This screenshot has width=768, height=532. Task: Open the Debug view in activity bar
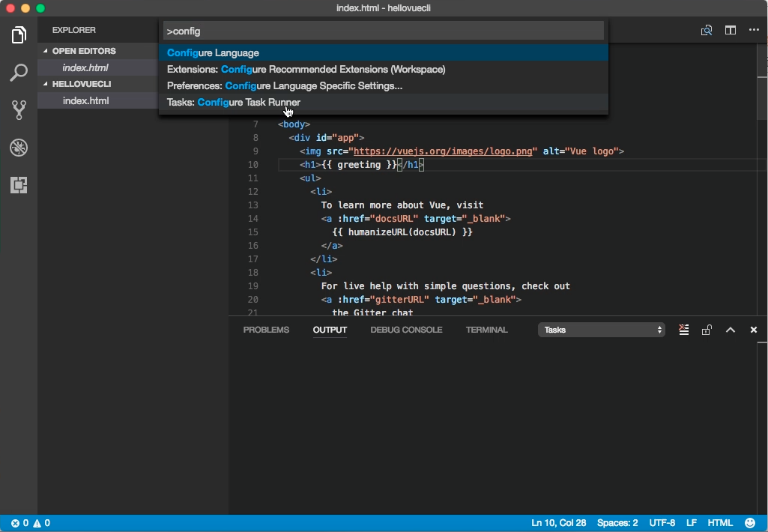[19, 148]
